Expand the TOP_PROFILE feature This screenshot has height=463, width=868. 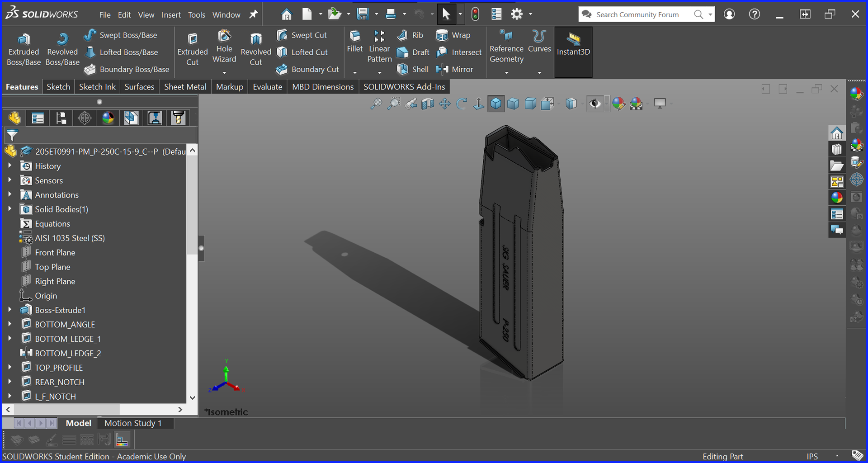9,368
